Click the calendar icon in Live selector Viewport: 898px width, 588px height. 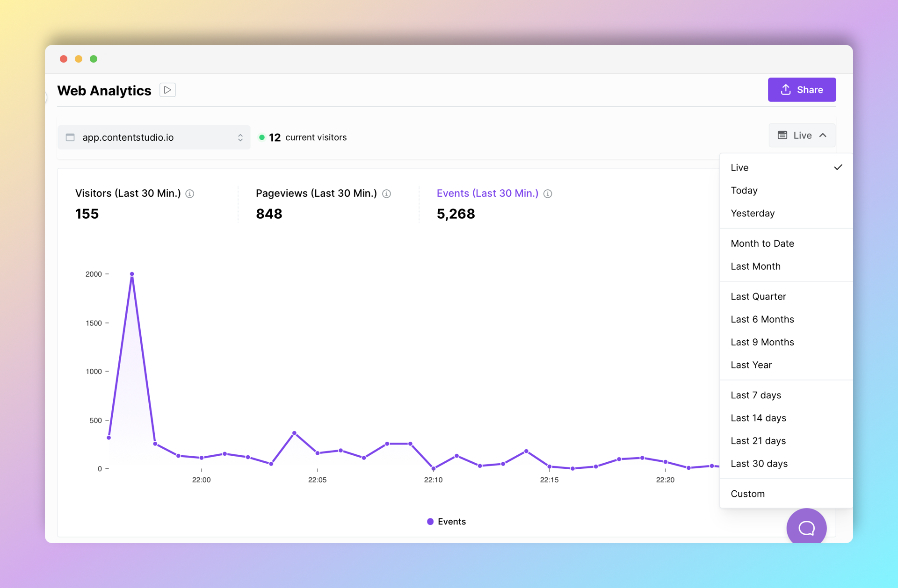[782, 135]
